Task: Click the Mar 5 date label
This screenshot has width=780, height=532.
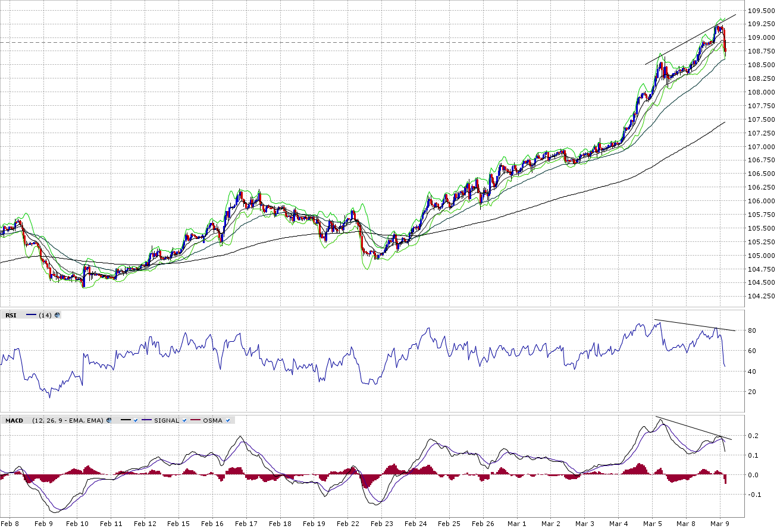Action: click(653, 524)
